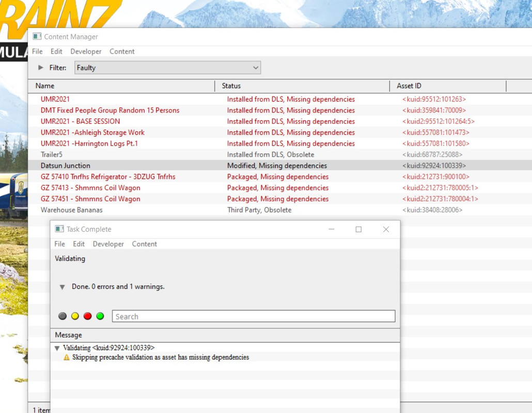
Task: Click the 'Validating' task label
Action: click(x=70, y=258)
